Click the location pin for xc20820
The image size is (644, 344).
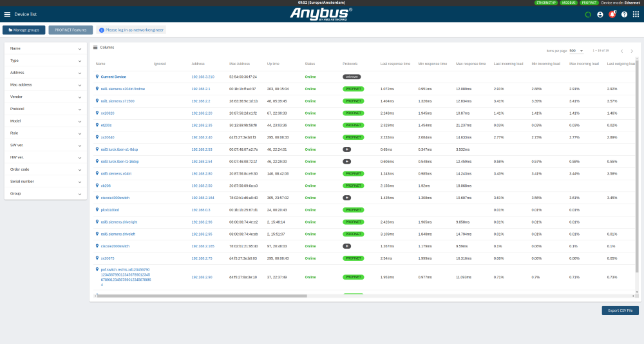pyautogui.click(x=97, y=113)
